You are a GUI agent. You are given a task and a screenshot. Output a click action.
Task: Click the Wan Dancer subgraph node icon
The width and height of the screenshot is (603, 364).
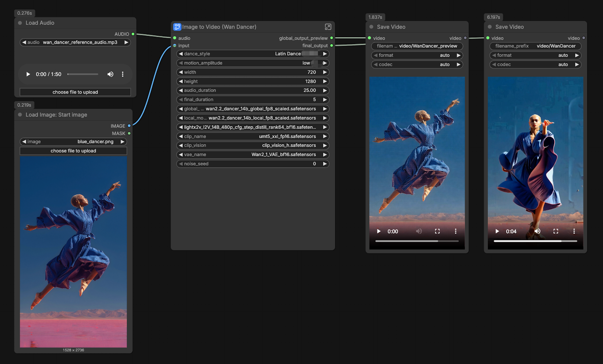tap(177, 27)
